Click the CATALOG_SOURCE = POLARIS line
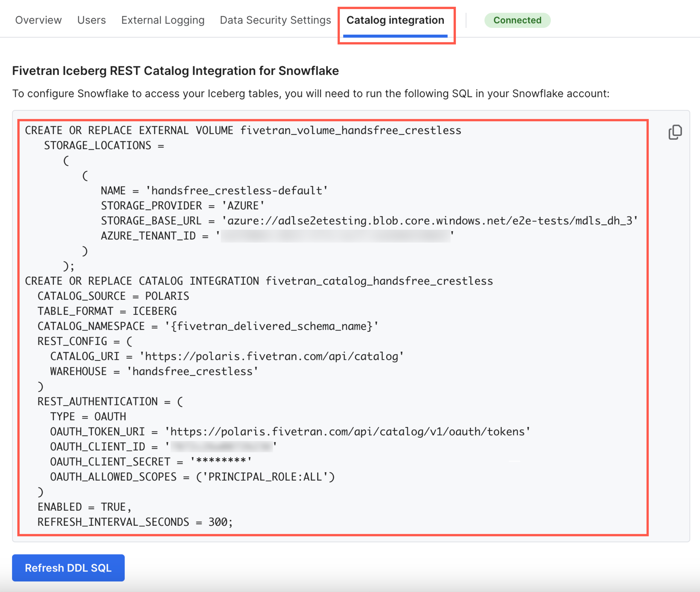Image resolution: width=700 pixels, height=592 pixels. [x=113, y=296]
